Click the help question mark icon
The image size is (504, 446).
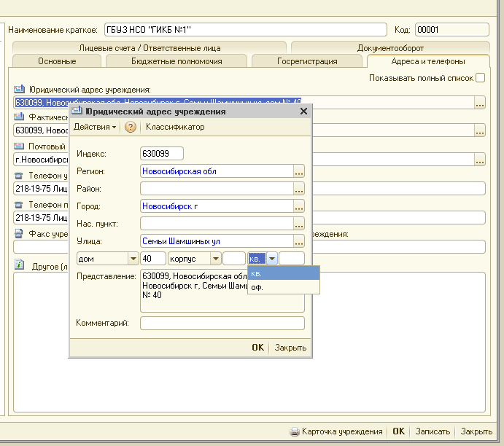(131, 127)
